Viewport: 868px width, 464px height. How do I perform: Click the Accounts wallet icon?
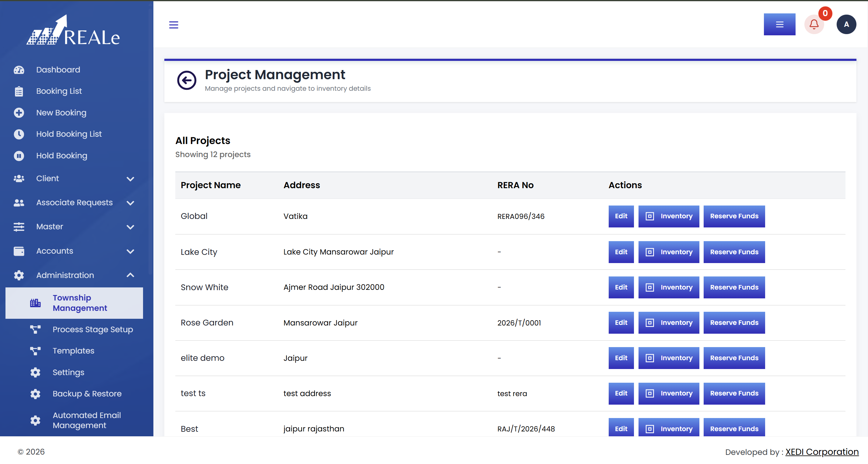click(x=19, y=251)
